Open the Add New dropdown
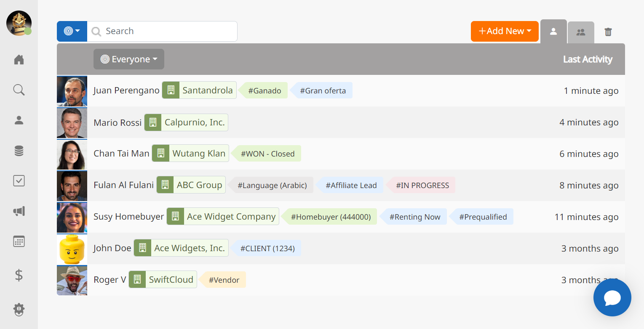The image size is (644, 329). click(x=504, y=31)
